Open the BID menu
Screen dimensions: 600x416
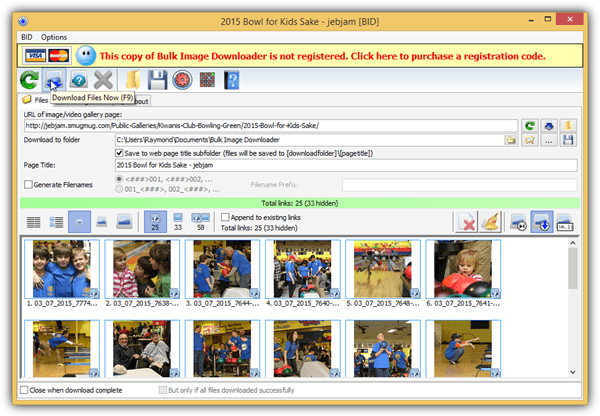pyautogui.click(x=26, y=37)
